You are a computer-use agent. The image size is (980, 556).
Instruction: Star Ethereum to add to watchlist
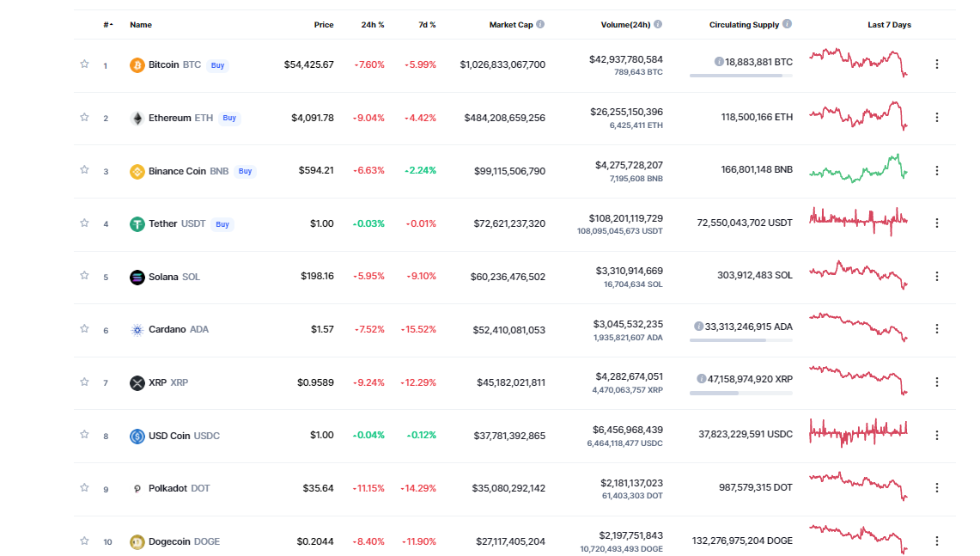84,117
